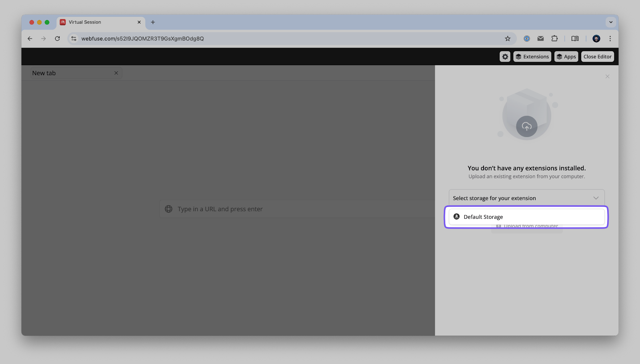Click the Close Editor button

click(x=597, y=56)
